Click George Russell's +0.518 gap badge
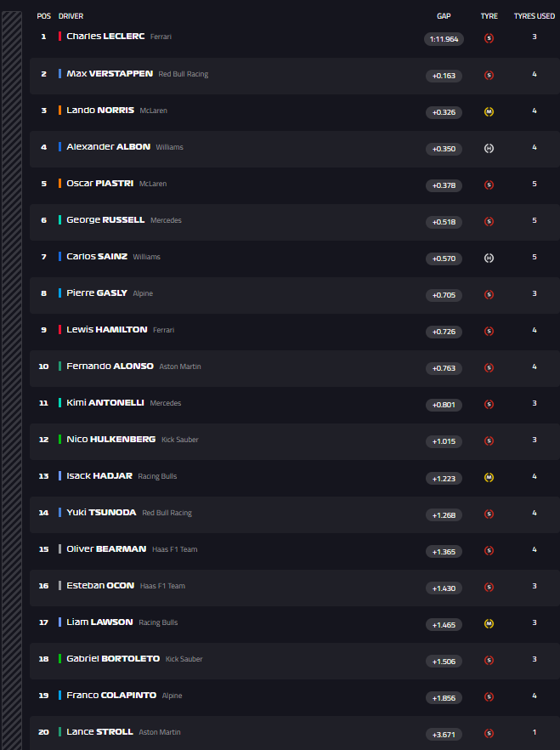560x750 pixels. tap(444, 222)
